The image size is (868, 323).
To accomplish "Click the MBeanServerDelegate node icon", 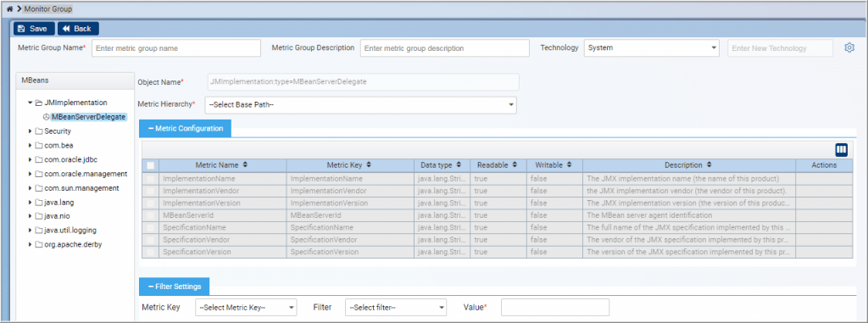I will 47,117.
